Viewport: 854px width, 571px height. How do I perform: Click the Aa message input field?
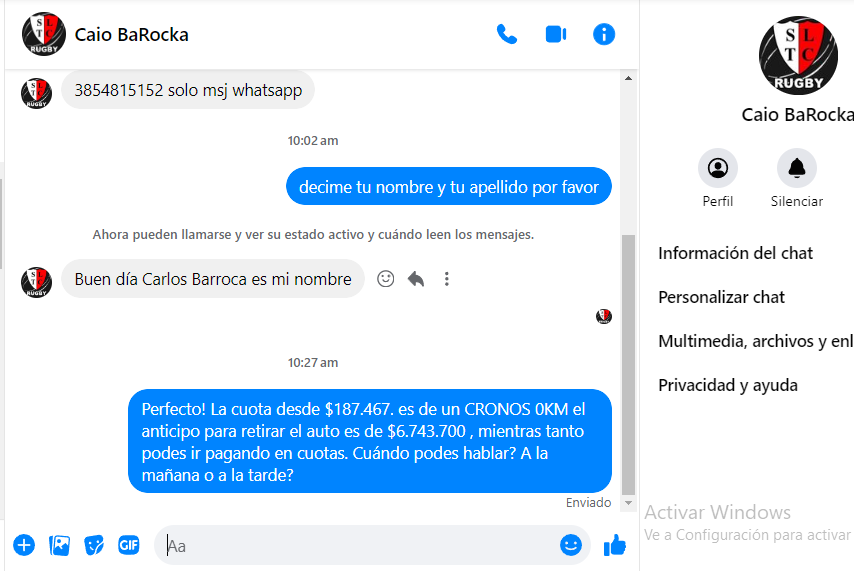pyautogui.click(x=359, y=545)
